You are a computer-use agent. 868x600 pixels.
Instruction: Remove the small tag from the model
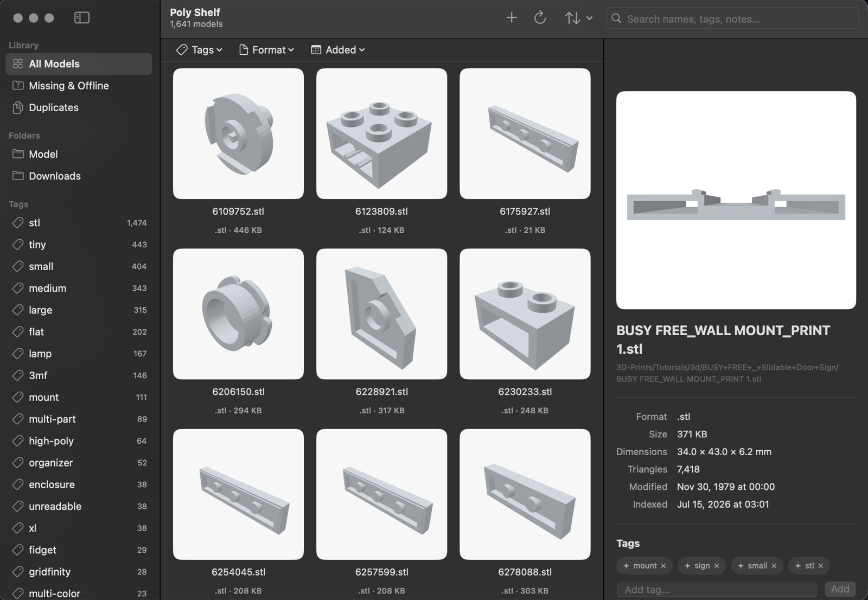[774, 566]
